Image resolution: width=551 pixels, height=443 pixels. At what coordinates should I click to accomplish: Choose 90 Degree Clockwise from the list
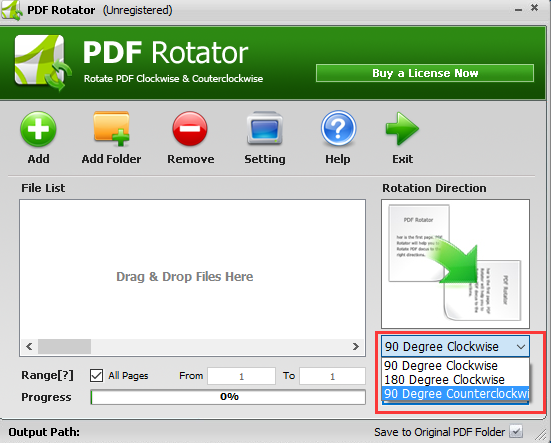[455, 366]
